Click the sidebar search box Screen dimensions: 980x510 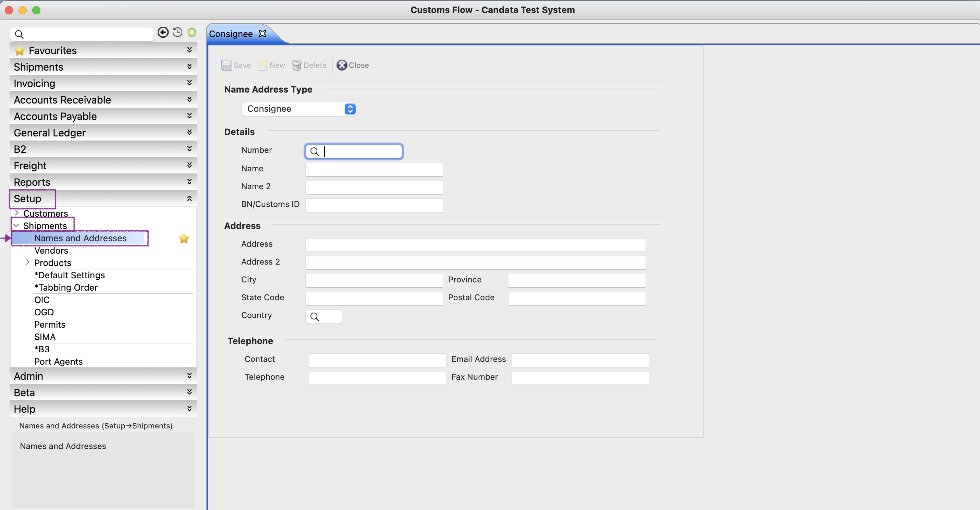[82, 34]
